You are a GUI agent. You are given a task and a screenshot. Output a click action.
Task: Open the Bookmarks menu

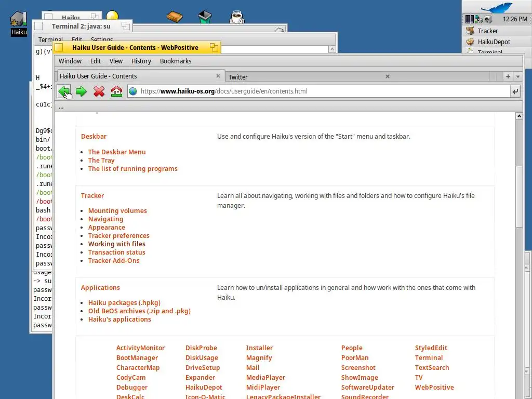[176, 61]
